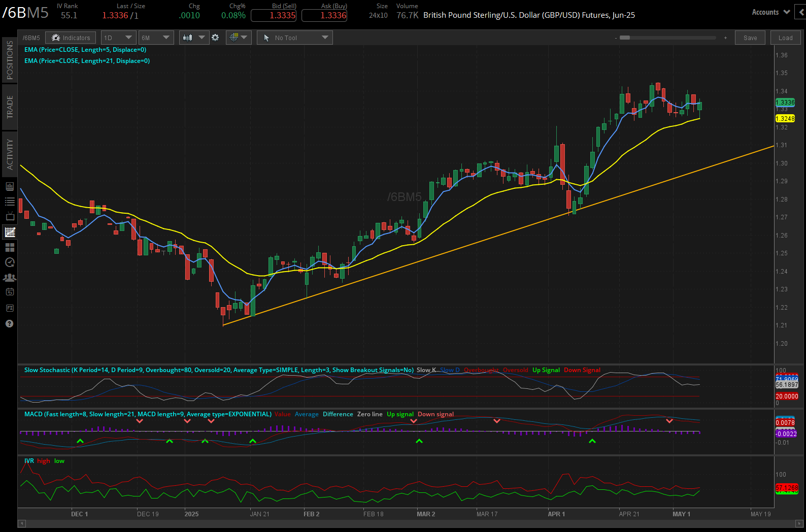Click the Indicators button
This screenshot has width=806, height=532.
coord(71,38)
